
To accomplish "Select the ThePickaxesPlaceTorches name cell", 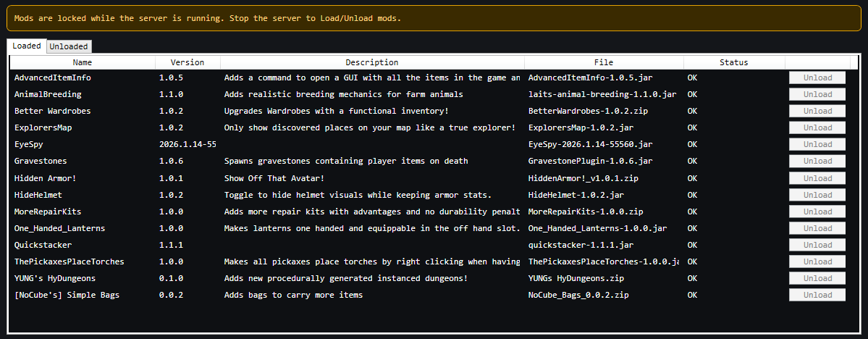I will pos(69,261).
